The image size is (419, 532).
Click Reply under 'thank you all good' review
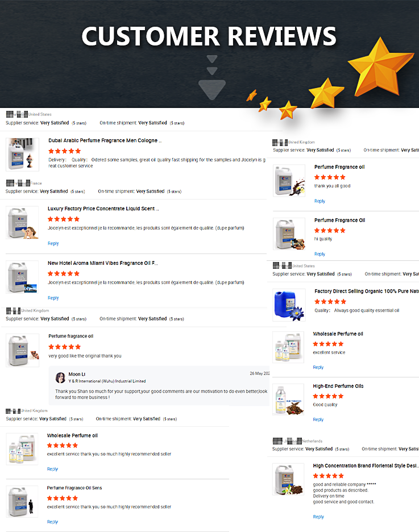(320, 201)
